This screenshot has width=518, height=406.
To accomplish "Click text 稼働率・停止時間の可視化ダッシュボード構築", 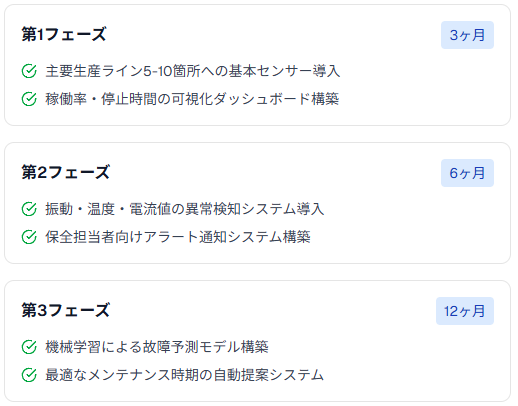I will [x=192, y=99].
